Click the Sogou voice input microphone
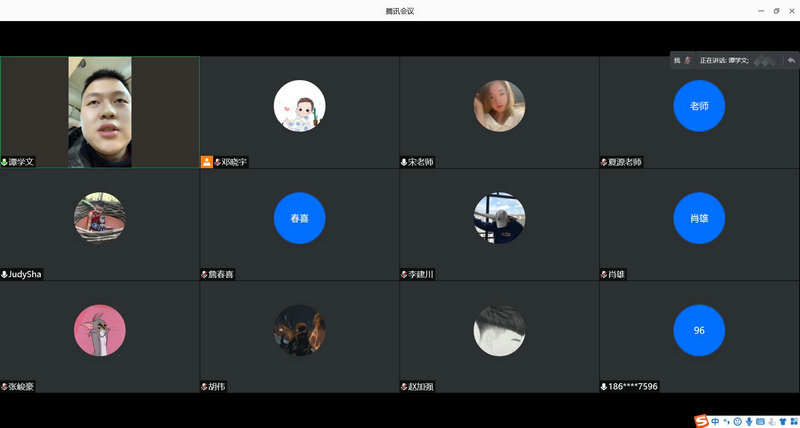Viewport: 800px width, 428px height. tap(748, 422)
